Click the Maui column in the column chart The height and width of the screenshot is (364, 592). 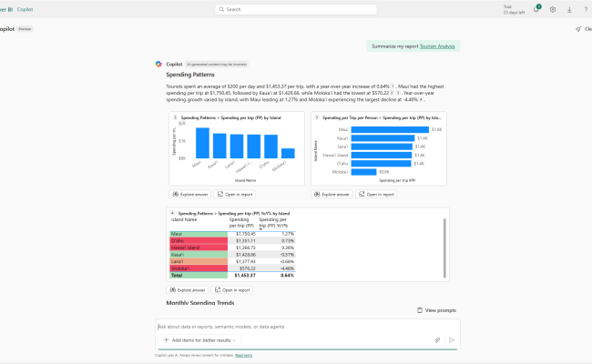202,143
